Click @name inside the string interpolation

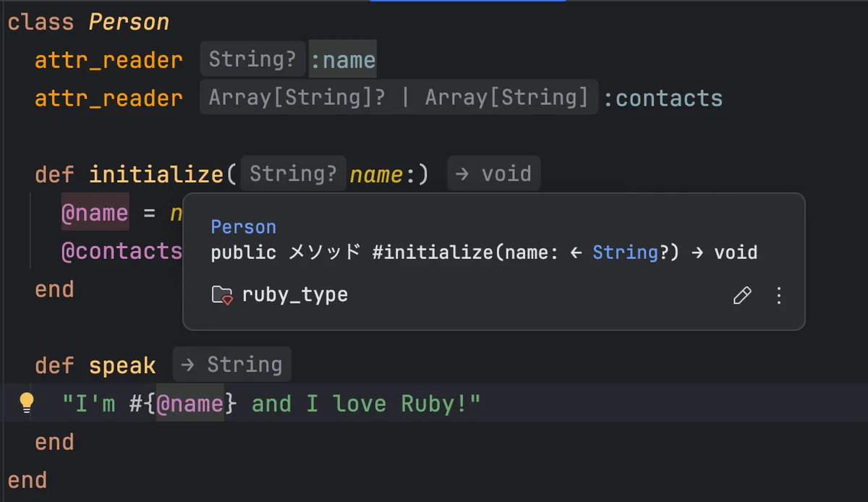(190, 404)
